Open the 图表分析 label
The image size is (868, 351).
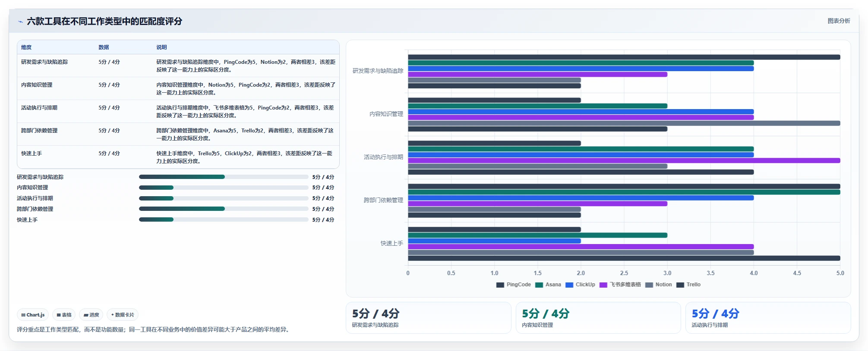point(839,21)
